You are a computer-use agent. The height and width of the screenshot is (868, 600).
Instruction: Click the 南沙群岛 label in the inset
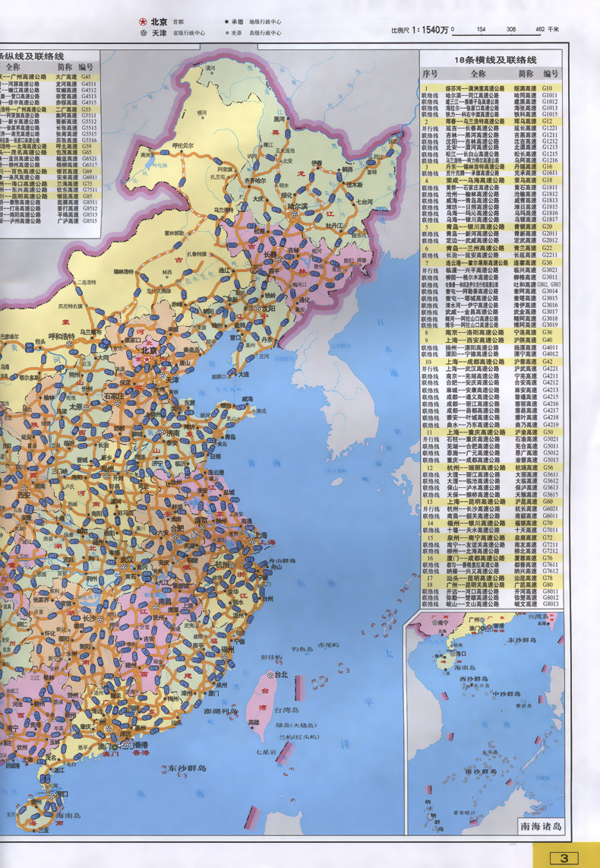pyautogui.click(x=479, y=771)
